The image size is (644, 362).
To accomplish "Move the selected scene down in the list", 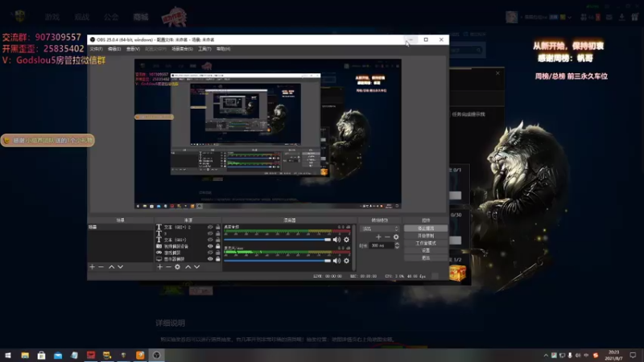I will tap(120, 267).
